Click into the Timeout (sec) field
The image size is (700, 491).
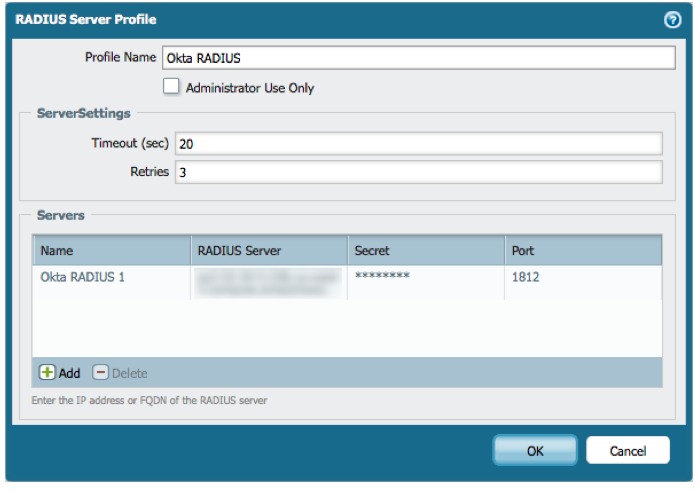418,144
